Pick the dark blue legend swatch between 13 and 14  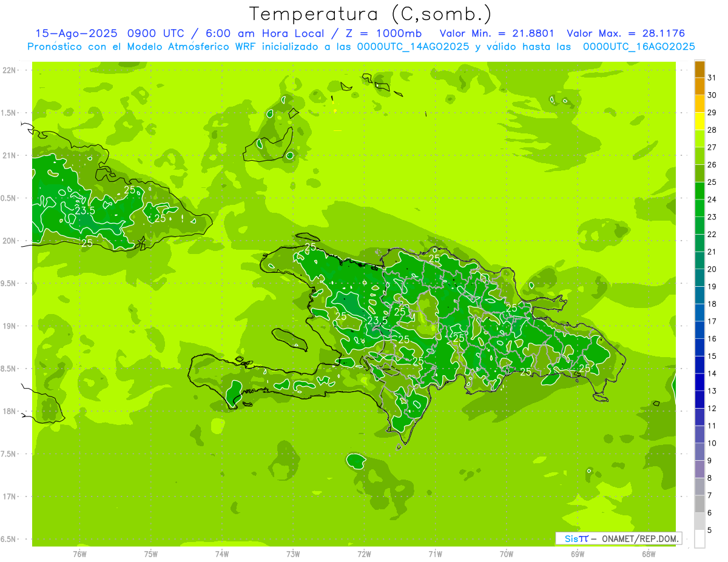click(700, 382)
